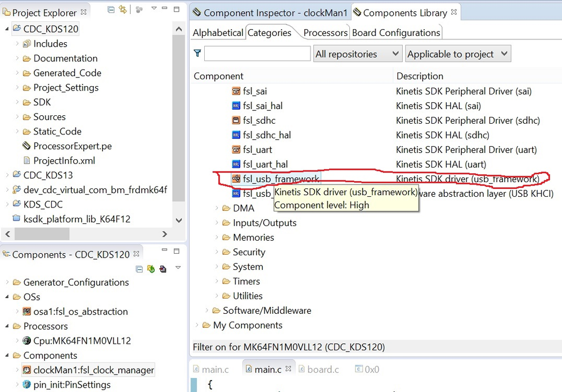Click Collapse All icon in Project Explorer toolbar
The height and width of the screenshot is (392, 562).
(111, 10)
